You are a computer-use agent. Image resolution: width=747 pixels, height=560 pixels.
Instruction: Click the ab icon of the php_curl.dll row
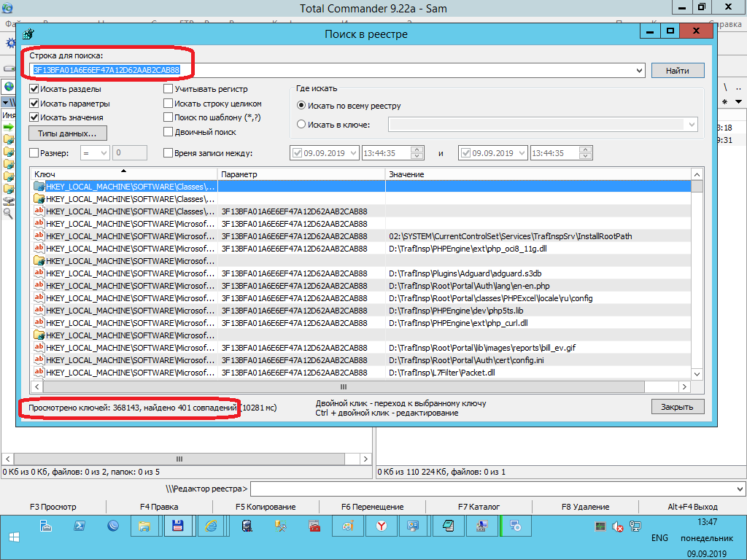(x=39, y=322)
